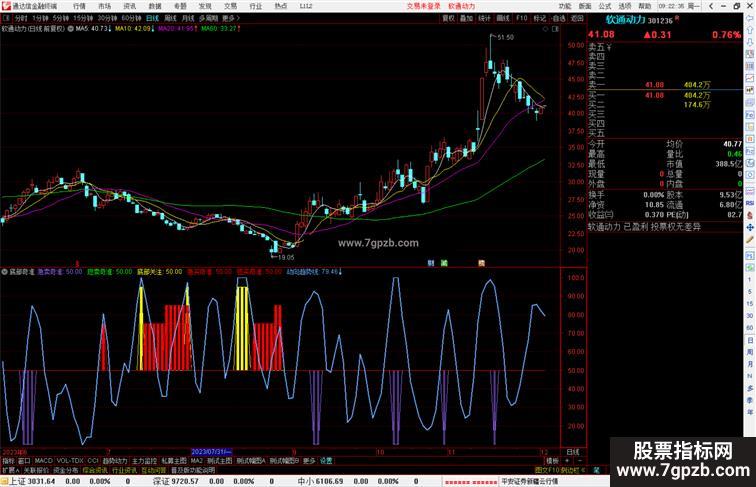756x487 pixels.
Task: Switch chart to 5分钟 period
Action: pos(61,18)
